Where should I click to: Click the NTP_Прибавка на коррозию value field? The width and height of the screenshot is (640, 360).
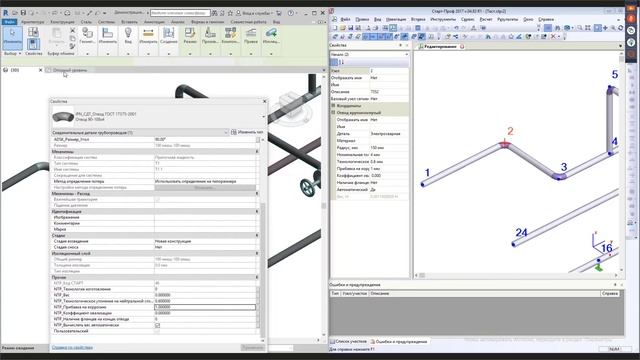pyautogui.click(x=205, y=307)
